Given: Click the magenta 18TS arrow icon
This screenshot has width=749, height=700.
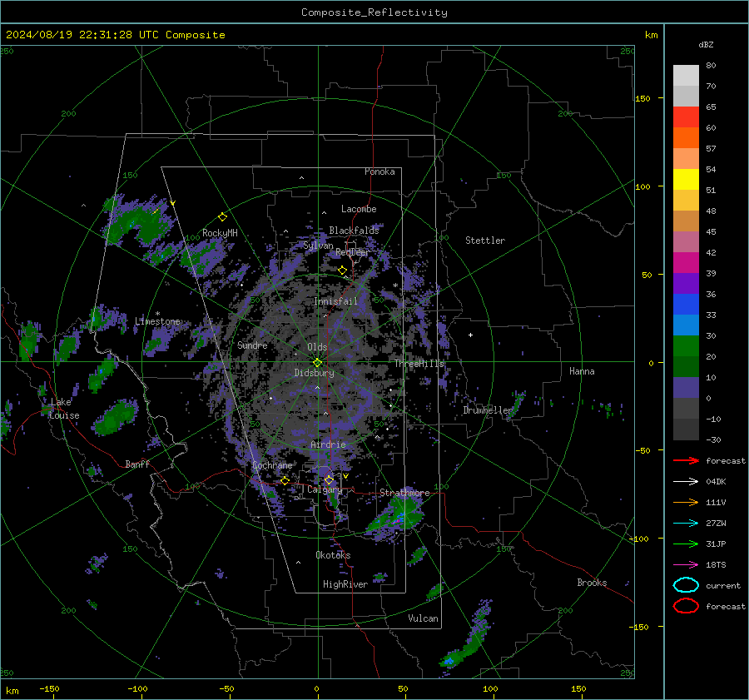Looking at the screenshot, I should (x=686, y=565).
